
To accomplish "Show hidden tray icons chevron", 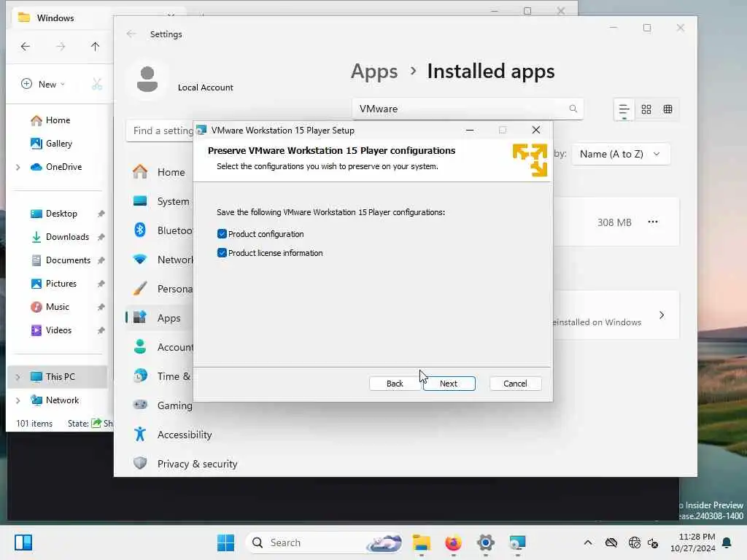I will click(x=588, y=542).
